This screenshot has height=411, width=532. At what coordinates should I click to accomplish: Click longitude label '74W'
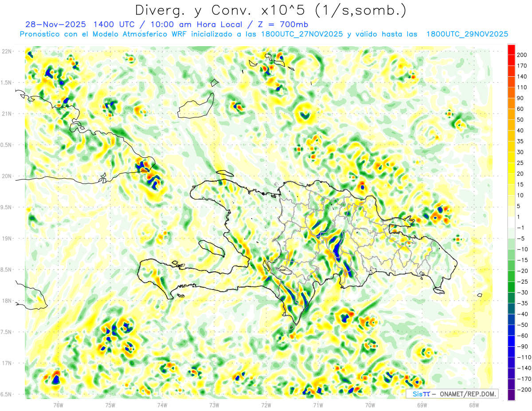coord(162,405)
